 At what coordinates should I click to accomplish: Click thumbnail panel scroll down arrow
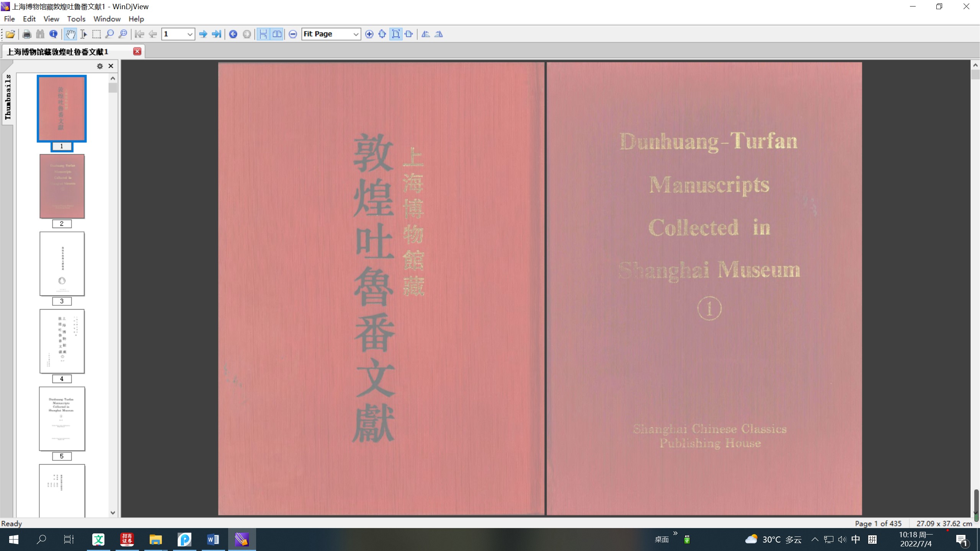coord(113,513)
